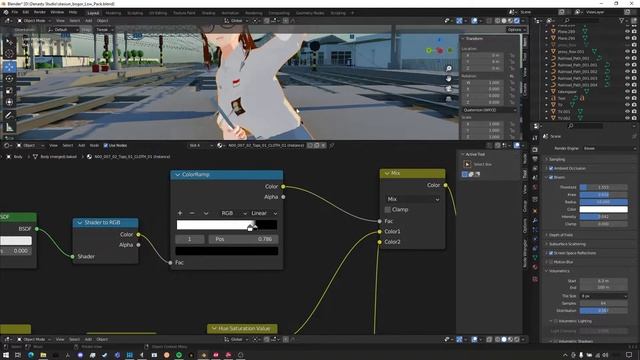Open the Texture properties tab
The height and width of the screenshot is (360, 640).
535,279
